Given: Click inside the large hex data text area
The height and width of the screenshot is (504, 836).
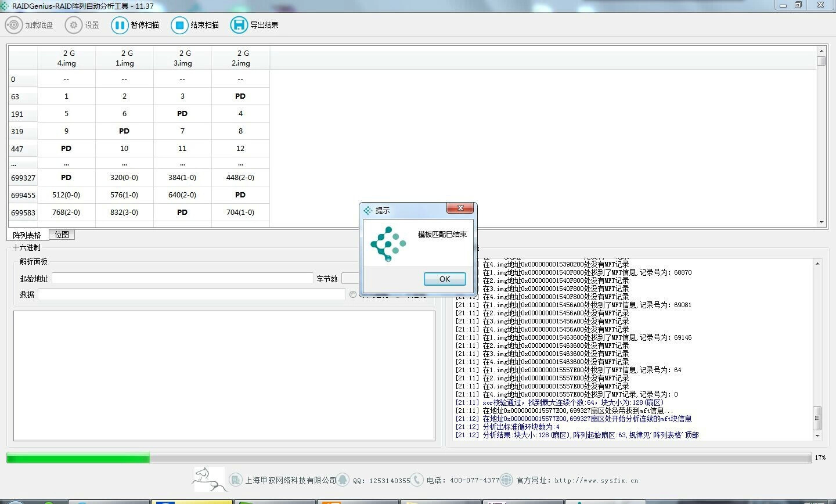Looking at the screenshot, I should pyautogui.click(x=224, y=376).
